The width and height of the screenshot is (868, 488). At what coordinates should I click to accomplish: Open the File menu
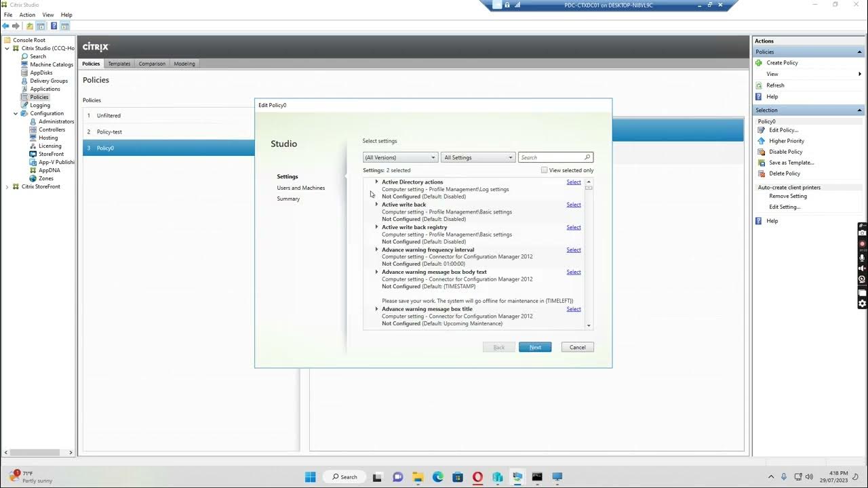8,14
